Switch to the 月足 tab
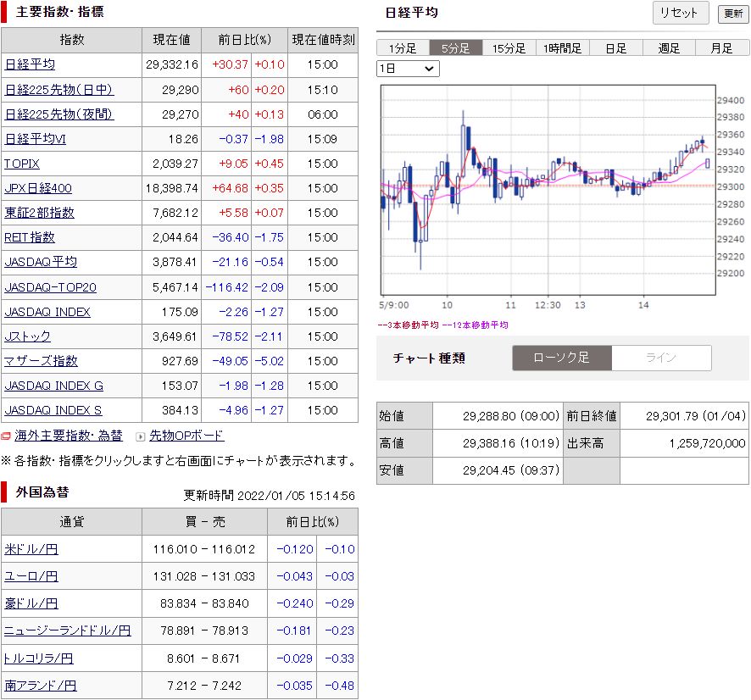Screen dimensions: 751x700 tap(722, 47)
